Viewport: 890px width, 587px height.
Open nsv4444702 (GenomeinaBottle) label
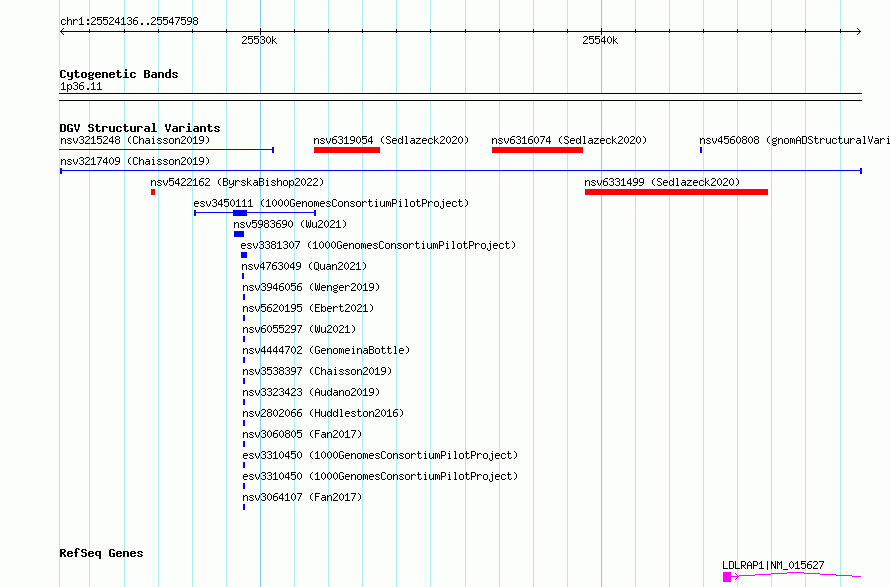point(326,350)
